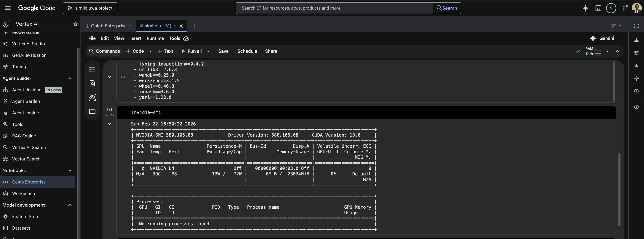The height and width of the screenshot is (239, 644).
Task: Star the Vertex AI page as favorite
Action: click(x=75, y=24)
